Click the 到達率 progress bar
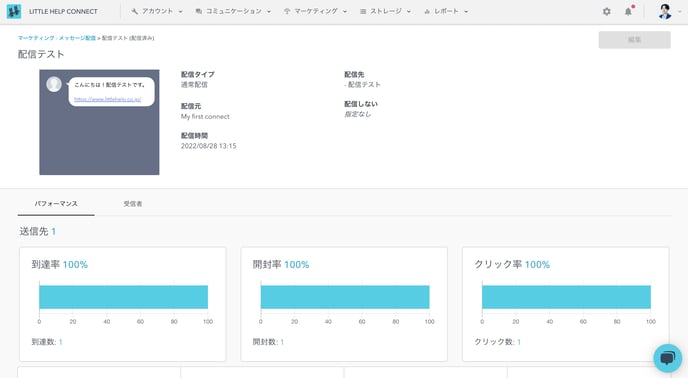688x378 pixels. tap(123, 297)
